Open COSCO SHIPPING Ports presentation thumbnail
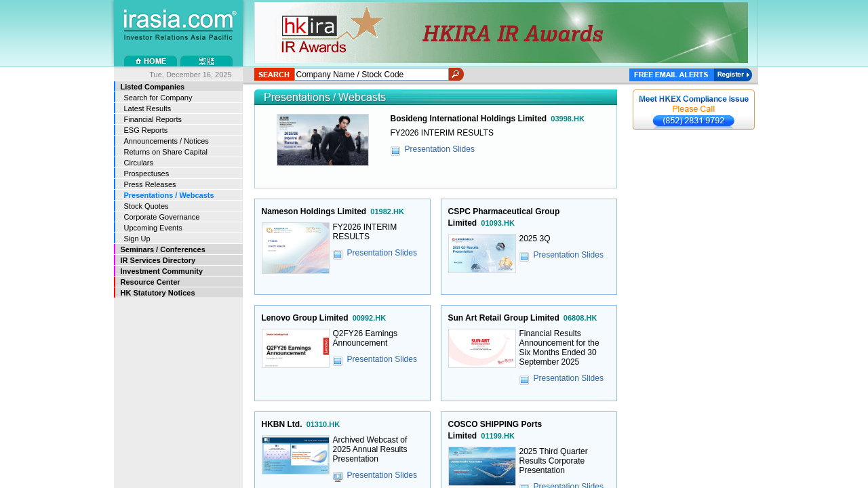 click(482, 466)
